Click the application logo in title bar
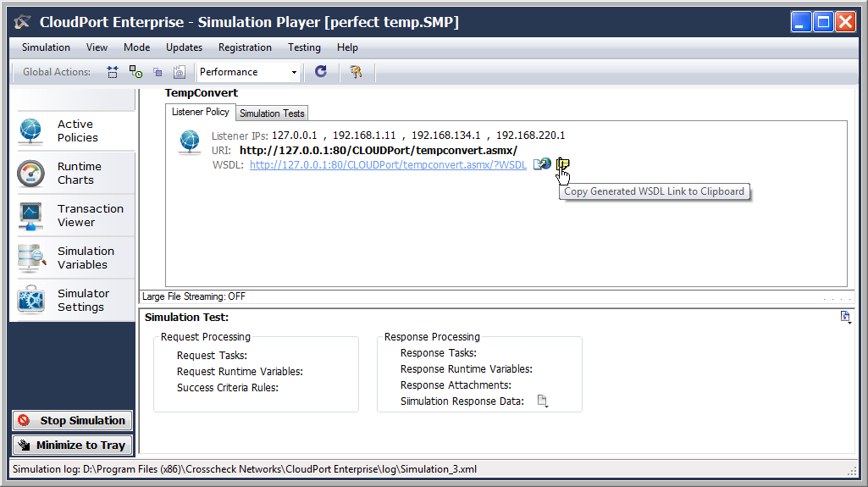 pos(23,22)
